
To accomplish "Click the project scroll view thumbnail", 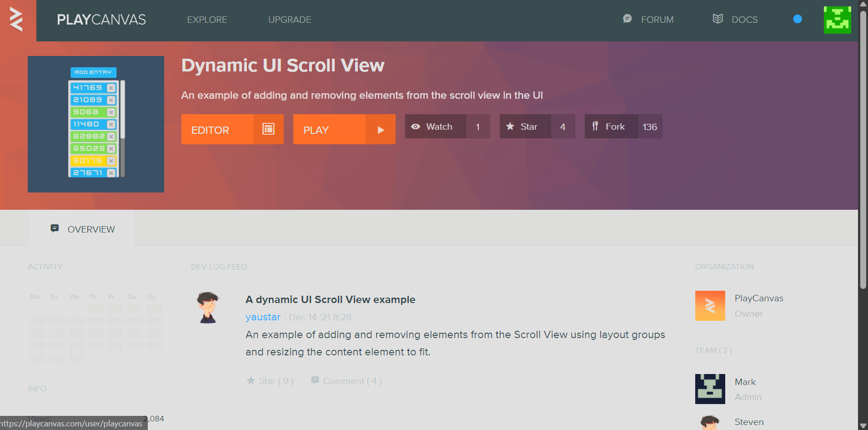I will coord(96,124).
